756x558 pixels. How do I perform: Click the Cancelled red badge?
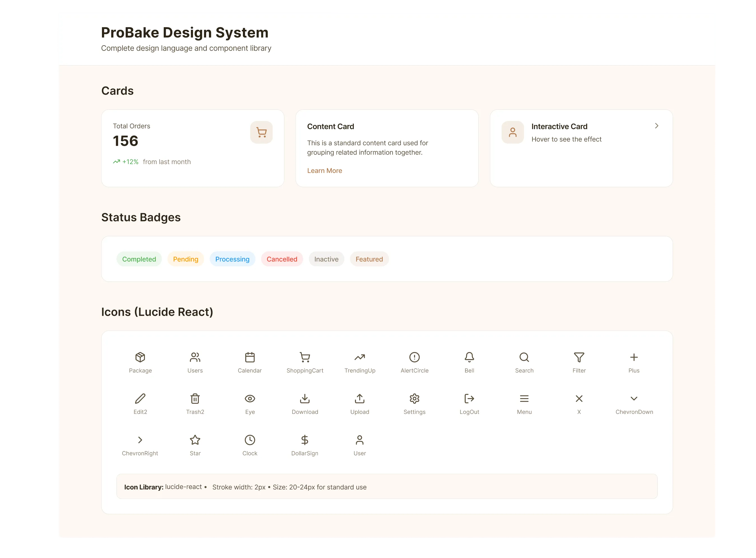[282, 259]
